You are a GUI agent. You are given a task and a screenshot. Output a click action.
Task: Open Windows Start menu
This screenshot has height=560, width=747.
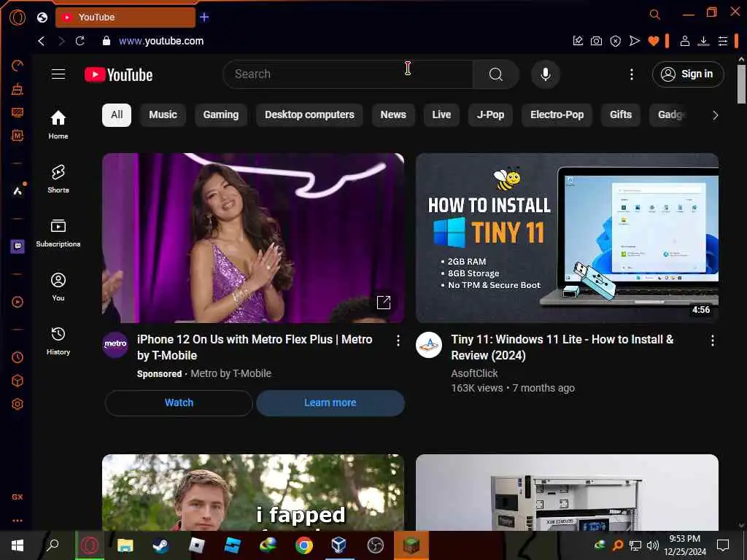[18, 545]
